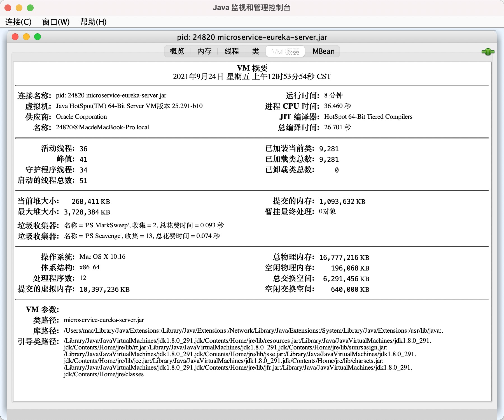Open the 连接(C) menu

pyautogui.click(x=18, y=22)
